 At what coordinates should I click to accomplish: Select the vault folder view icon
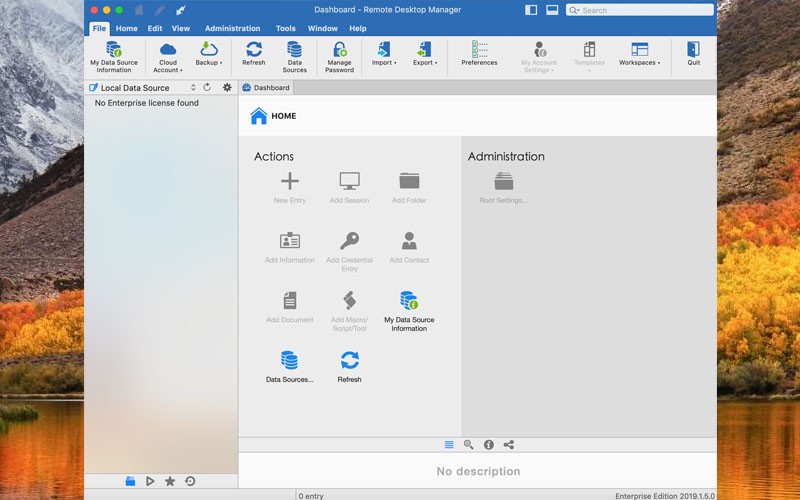130,481
